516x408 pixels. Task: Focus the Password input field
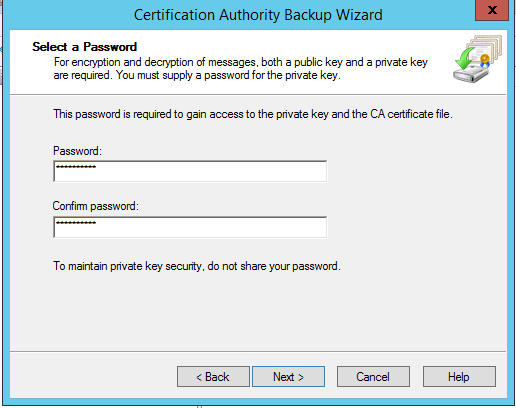click(190, 171)
